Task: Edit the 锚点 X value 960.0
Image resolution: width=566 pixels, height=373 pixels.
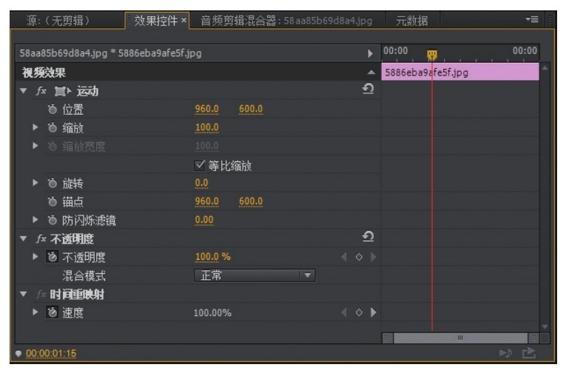Action: tap(207, 201)
